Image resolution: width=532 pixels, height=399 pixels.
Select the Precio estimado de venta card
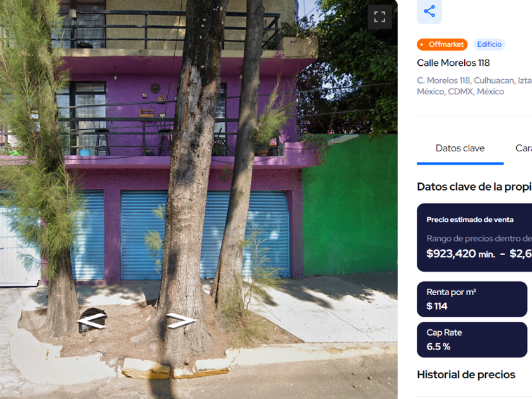click(x=474, y=237)
